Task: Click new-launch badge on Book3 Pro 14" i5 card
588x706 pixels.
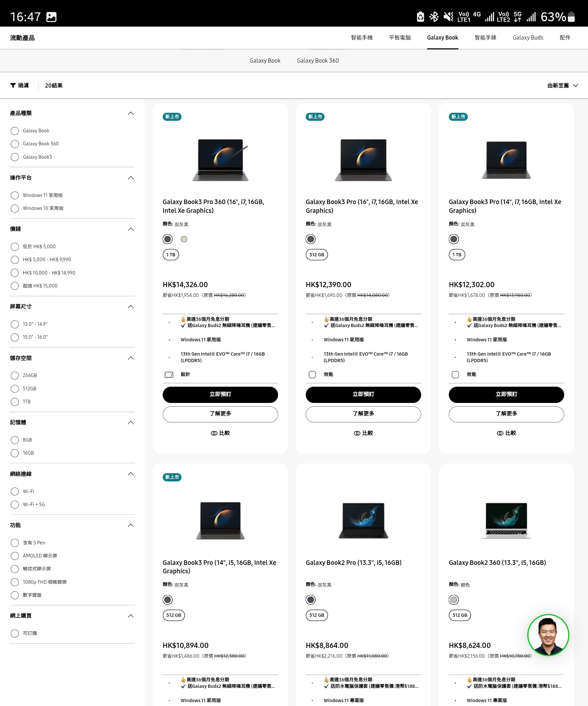Action: [172, 477]
